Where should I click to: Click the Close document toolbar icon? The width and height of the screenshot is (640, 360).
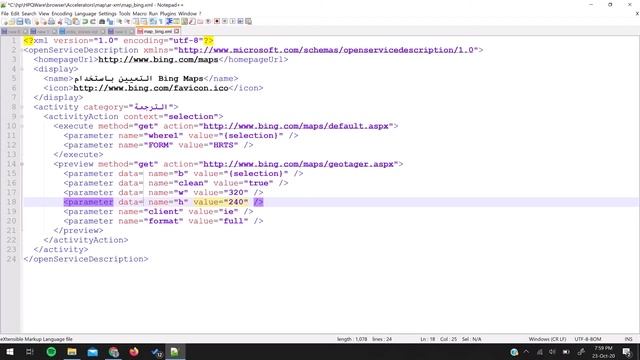coord(36,21)
